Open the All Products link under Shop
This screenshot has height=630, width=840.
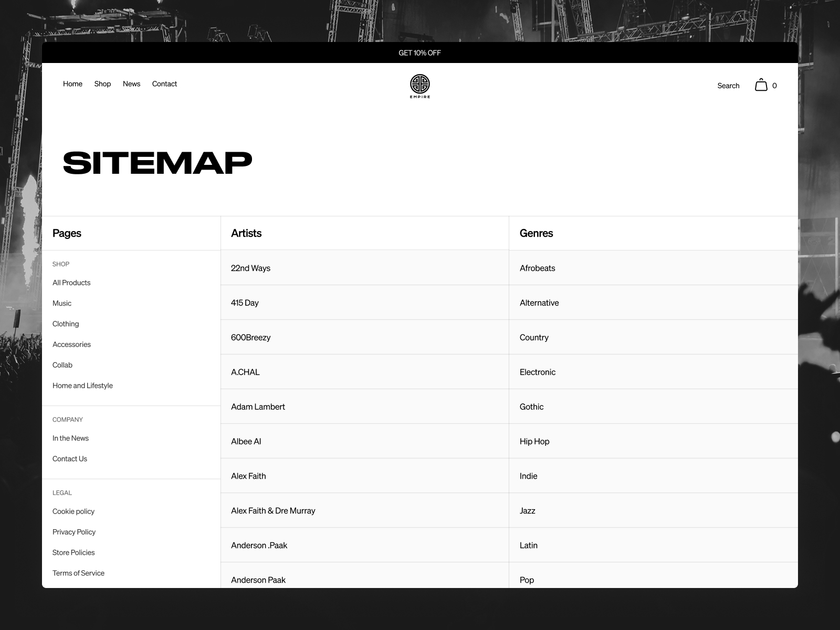point(71,282)
